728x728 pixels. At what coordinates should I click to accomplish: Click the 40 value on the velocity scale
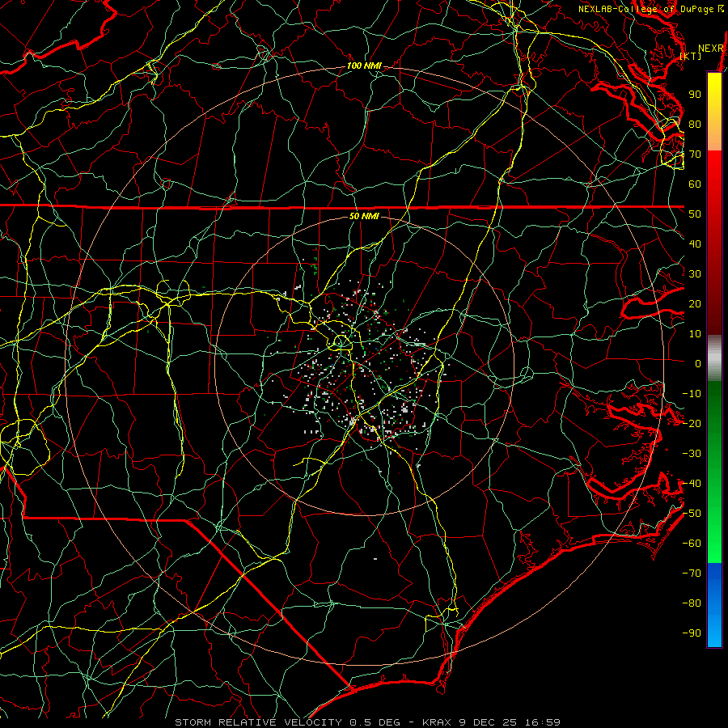click(695, 243)
